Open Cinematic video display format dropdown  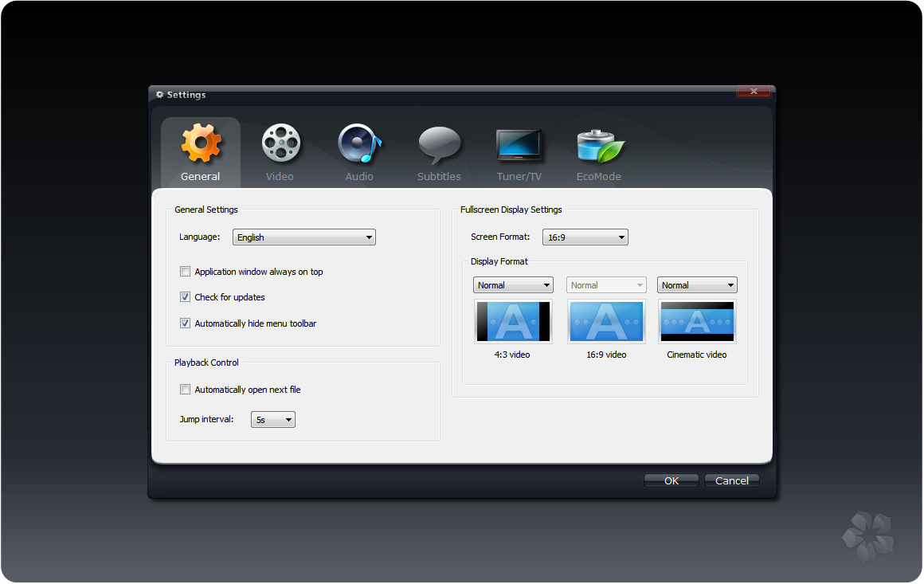(697, 285)
